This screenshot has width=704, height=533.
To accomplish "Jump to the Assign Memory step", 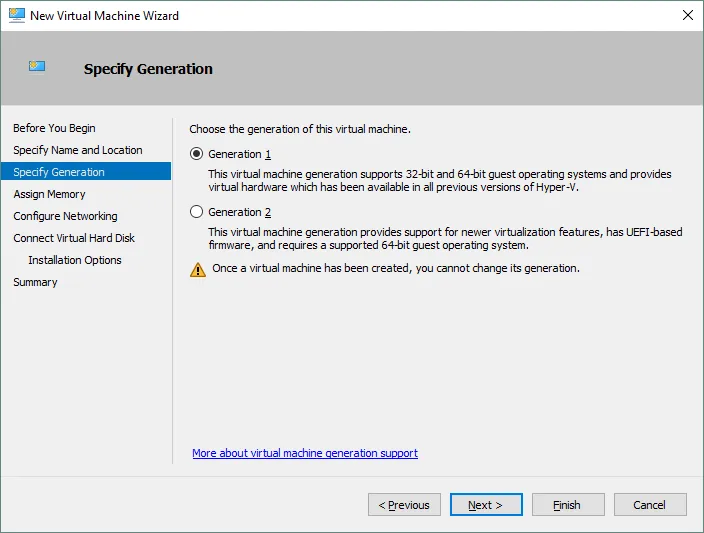I will tap(49, 194).
